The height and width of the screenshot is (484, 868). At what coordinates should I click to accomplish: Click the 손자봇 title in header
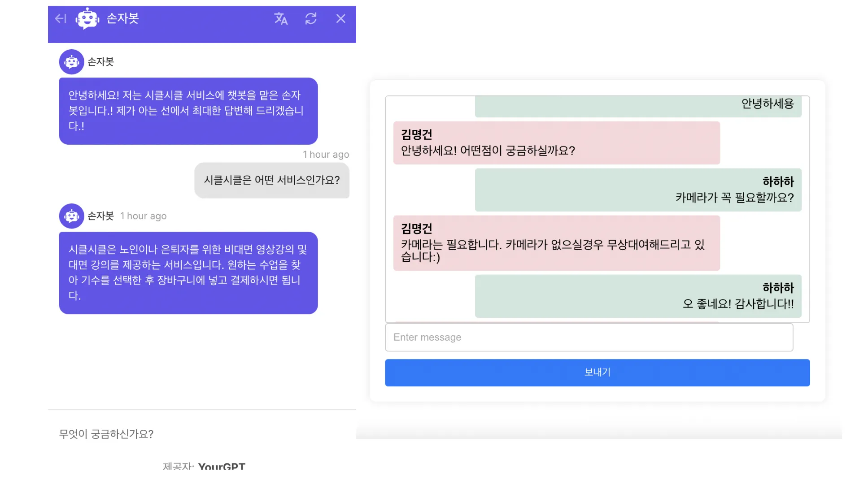(x=122, y=18)
